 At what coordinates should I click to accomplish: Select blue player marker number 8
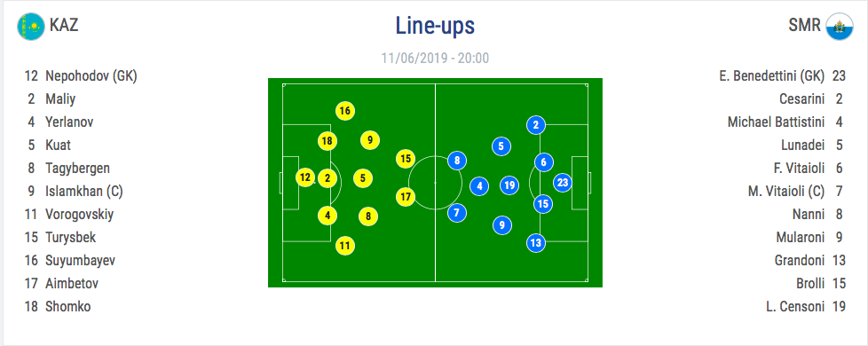click(457, 161)
